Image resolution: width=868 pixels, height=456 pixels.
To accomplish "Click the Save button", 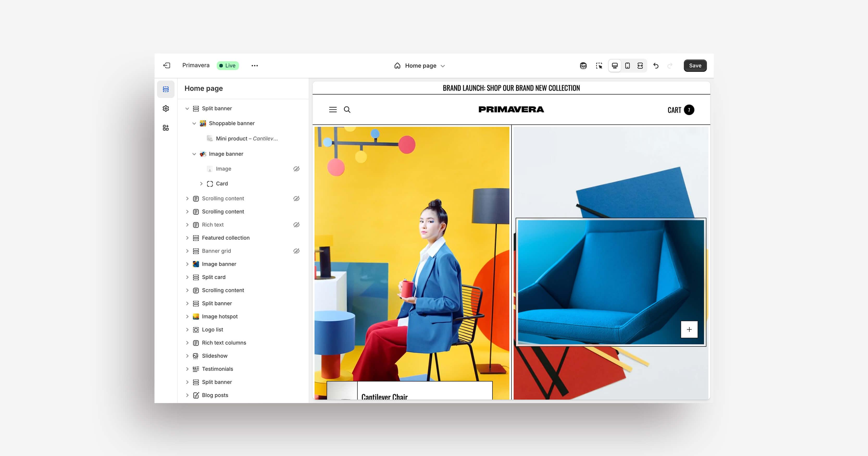I will (695, 66).
